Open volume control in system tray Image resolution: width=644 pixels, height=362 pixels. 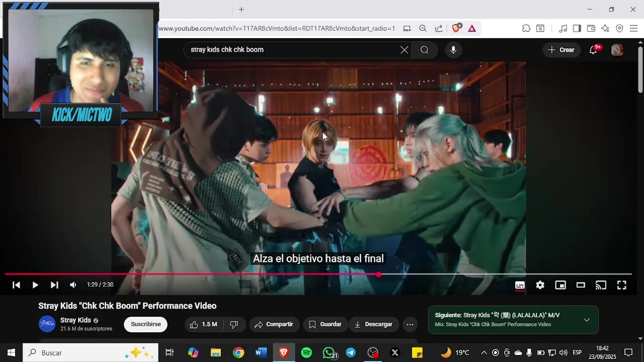click(x=563, y=352)
